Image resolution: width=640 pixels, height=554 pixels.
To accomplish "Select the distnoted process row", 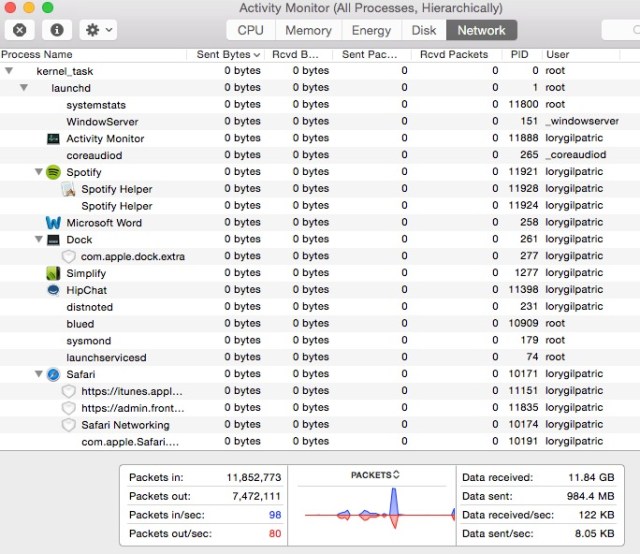I will pyautogui.click(x=320, y=307).
